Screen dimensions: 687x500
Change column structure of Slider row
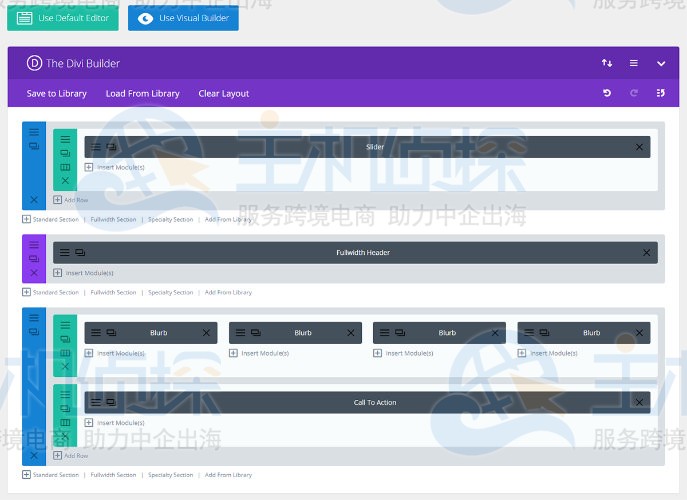[x=65, y=167]
